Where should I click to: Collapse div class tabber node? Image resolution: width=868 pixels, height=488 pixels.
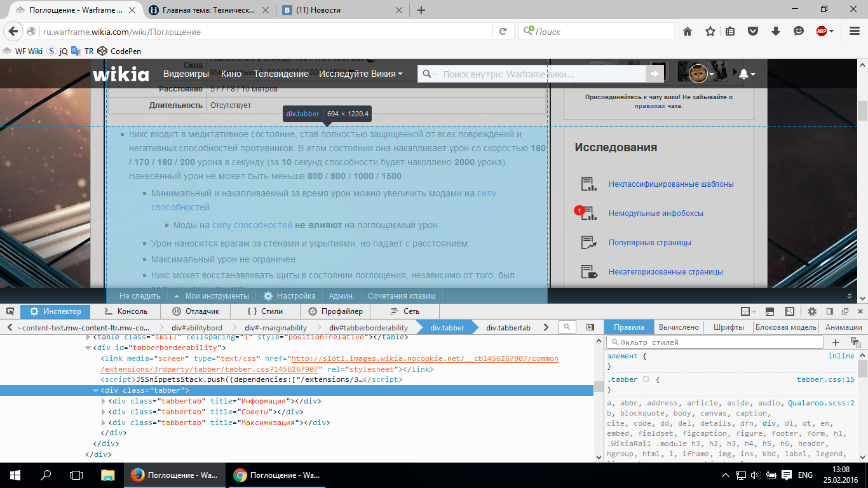coord(96,390)
